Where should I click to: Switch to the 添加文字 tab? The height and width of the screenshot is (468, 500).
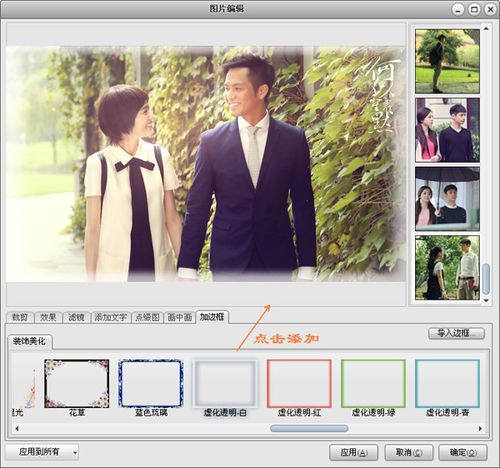111,317
